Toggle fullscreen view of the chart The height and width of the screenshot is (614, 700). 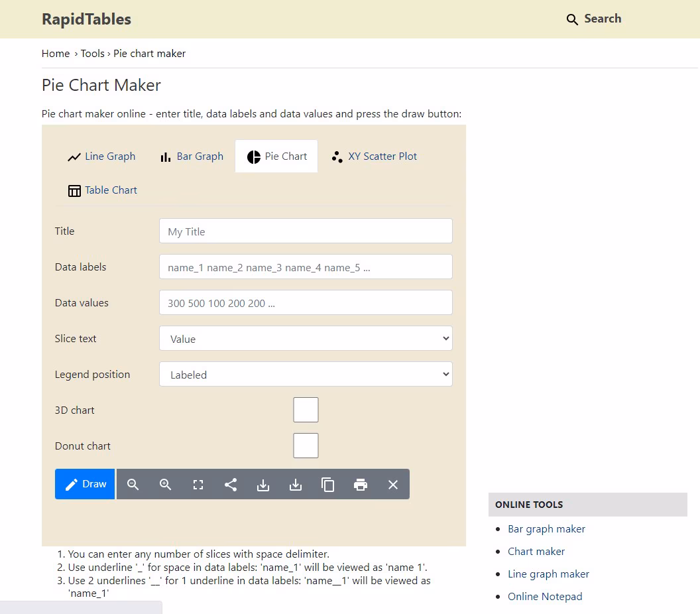[198, 485]
